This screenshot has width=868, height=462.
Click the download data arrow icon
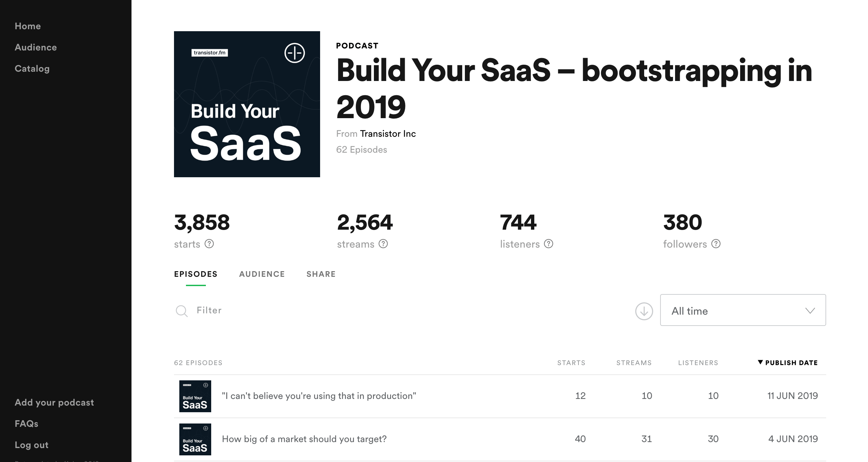point(644,311)
